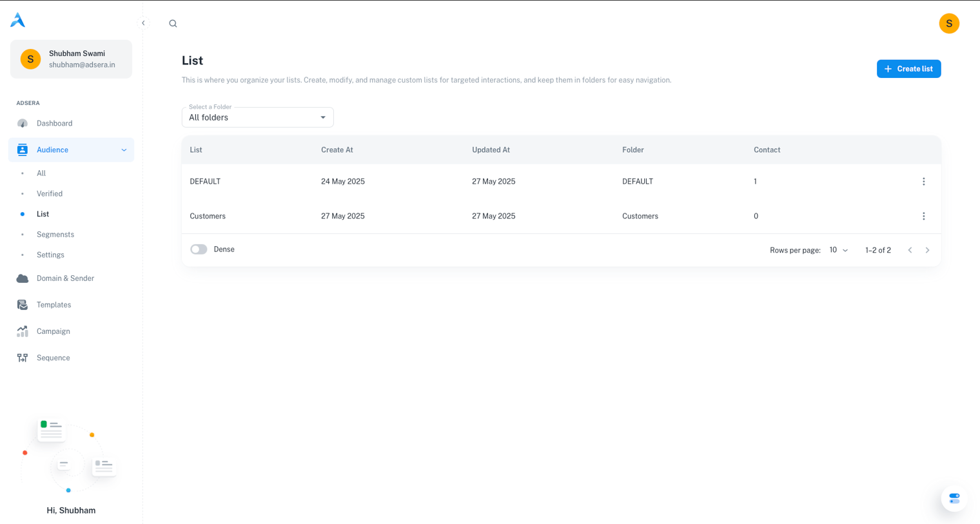Click the Campaign chart icon
Image resolution: width=980 pixels, height=524 pixels.
[x=23, y=331]
